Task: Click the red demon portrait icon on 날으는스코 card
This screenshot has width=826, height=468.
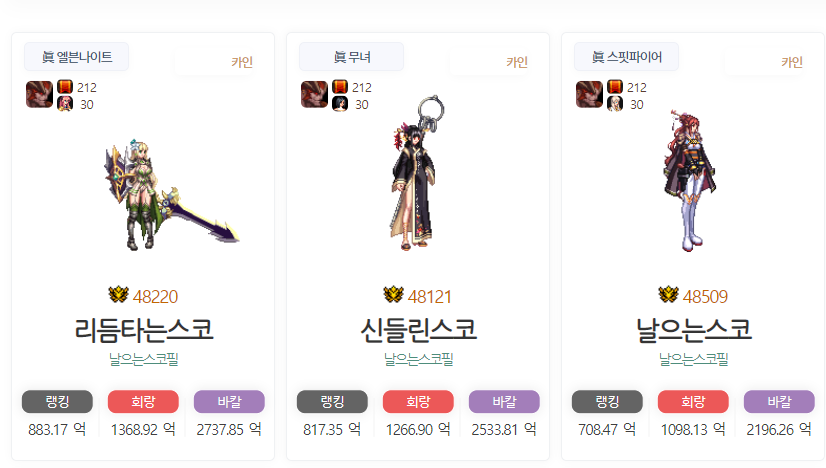Action: 589,94
